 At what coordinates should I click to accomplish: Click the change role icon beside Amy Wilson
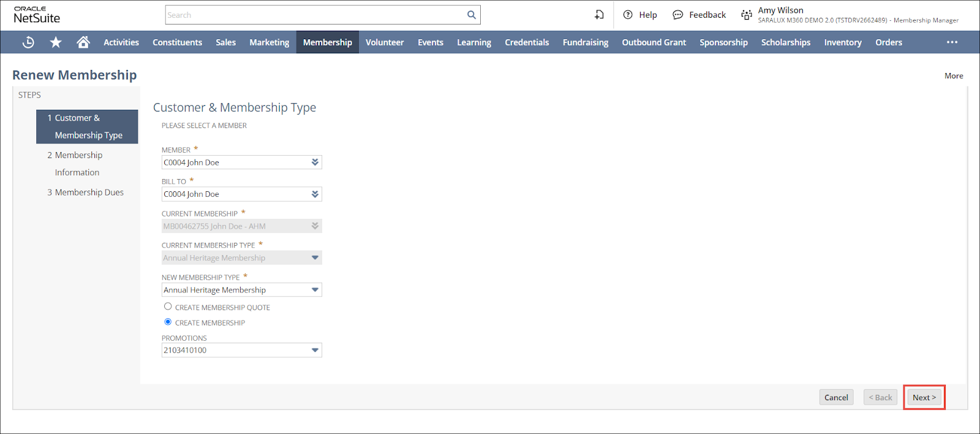point(746,15)
